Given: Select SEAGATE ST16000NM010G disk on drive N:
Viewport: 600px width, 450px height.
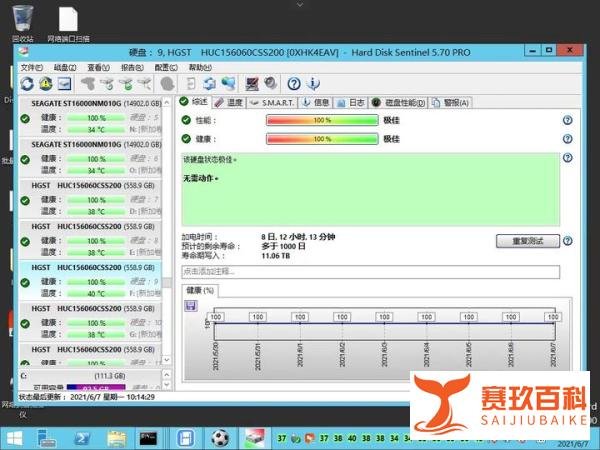Looking at the screenshot, I should (x=91, y=116).
